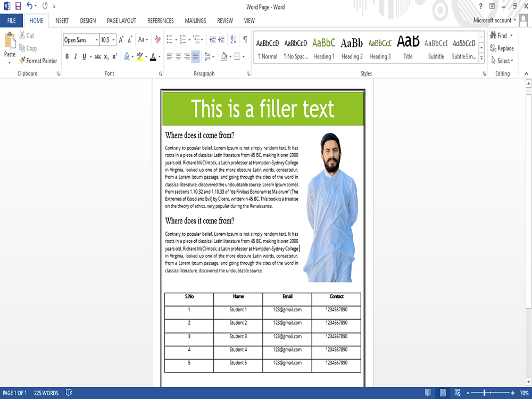Screen dimensions: 532x399
Task: Switch to PAGE LAYOUT tab
Action: click(121, 21)
